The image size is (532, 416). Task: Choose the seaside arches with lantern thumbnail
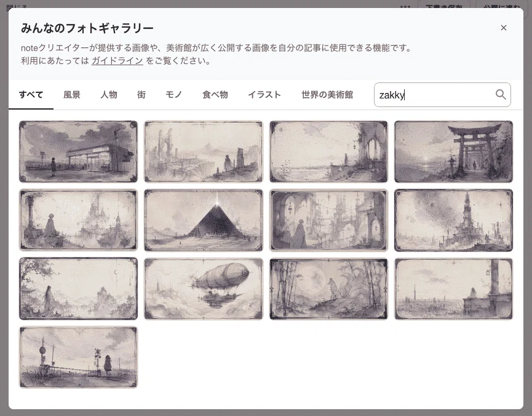point(328,151)
